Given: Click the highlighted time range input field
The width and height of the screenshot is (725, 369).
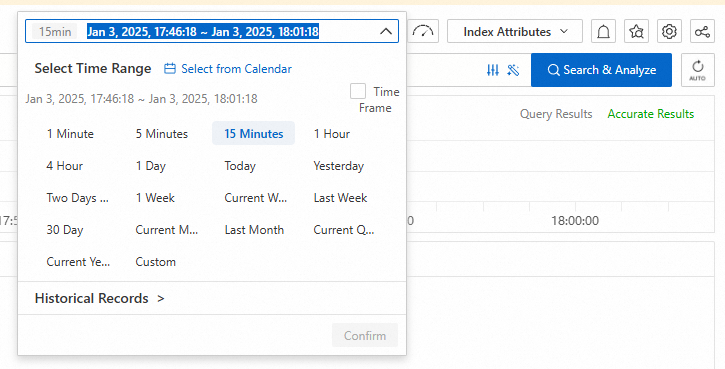Looking at the screenshot, I should (x=212, y=31).
